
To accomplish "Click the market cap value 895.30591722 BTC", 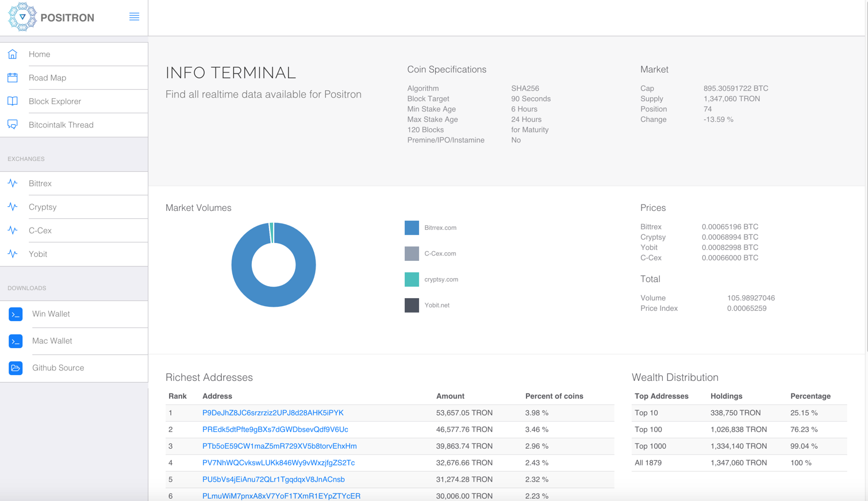I will pos(736,88).
